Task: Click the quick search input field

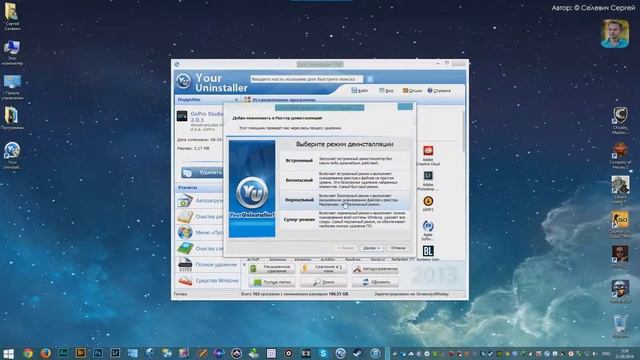Action: (306, 79)
